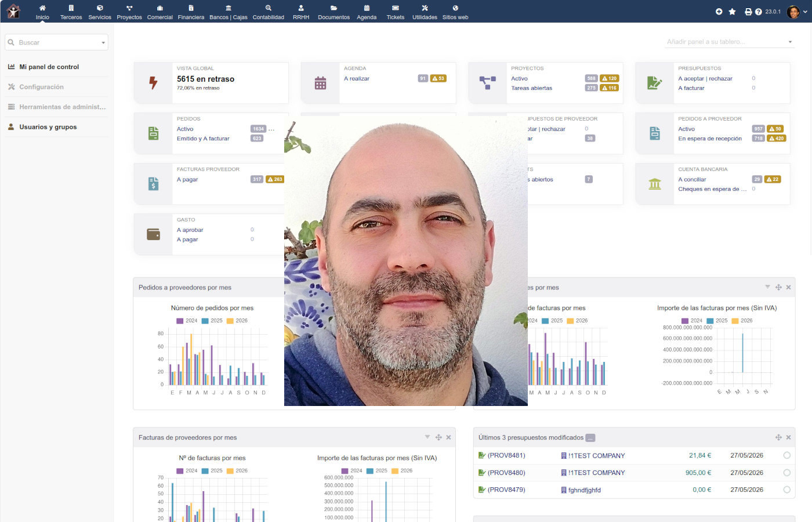
Task: Click the Pedidos Activo badge 1634
Action: click(x=258, y=129)
